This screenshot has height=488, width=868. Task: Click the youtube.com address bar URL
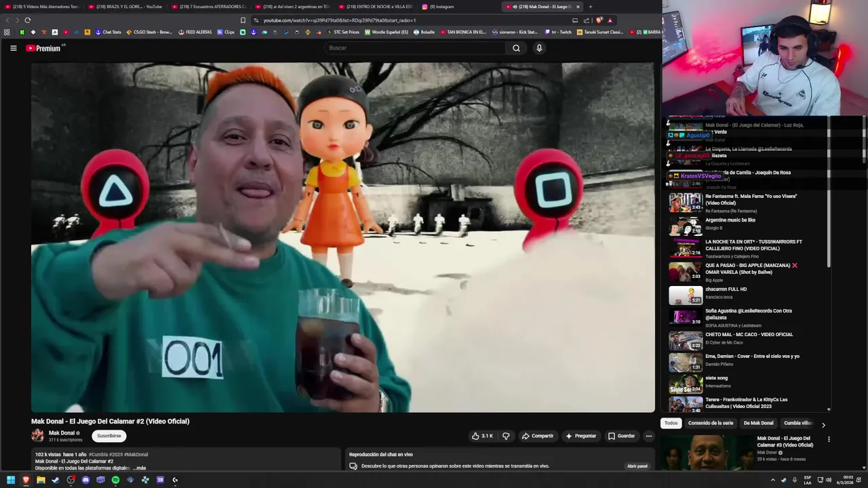339,20
